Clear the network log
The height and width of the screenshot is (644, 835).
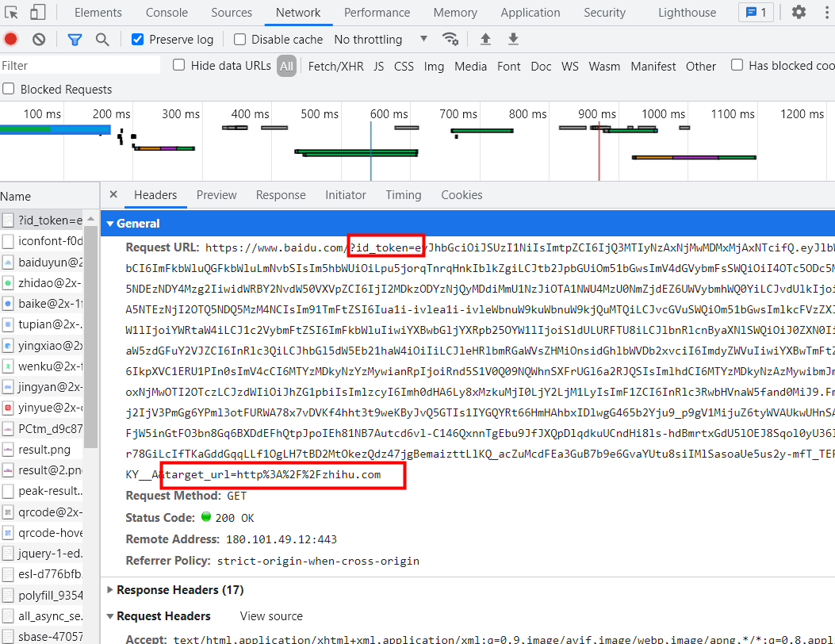tap(39, 40)
